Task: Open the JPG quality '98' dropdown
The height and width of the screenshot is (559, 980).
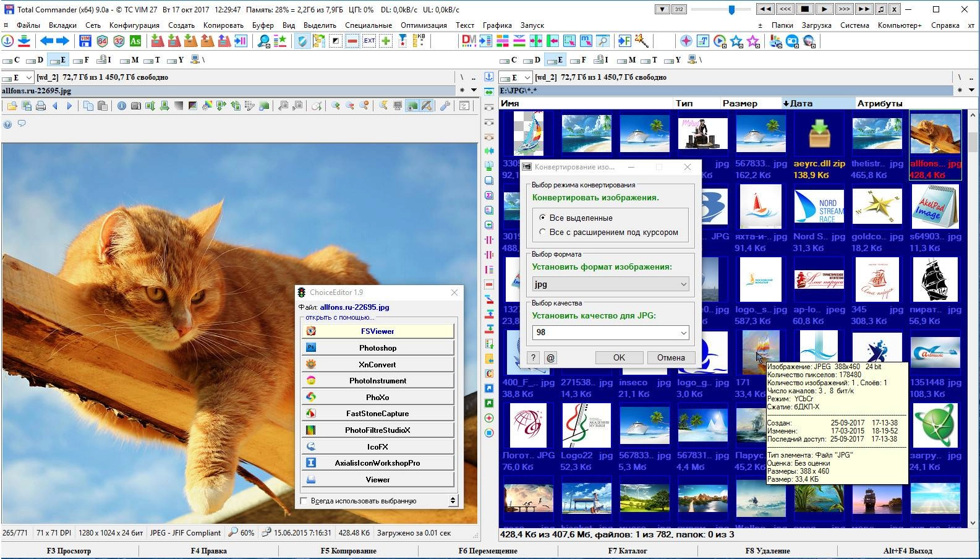Action: [610, 332]
